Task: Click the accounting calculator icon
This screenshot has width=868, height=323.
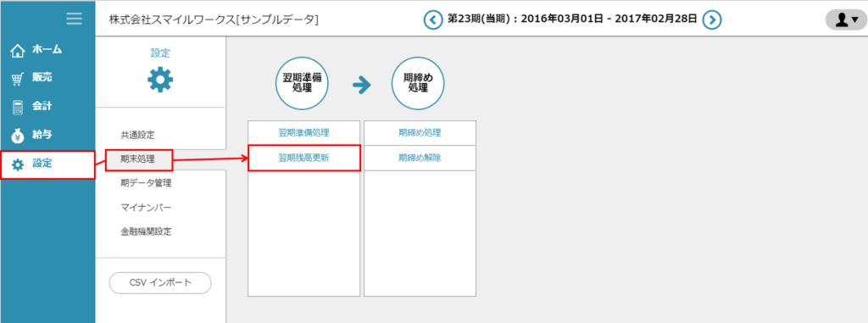Action: (18, 107)
